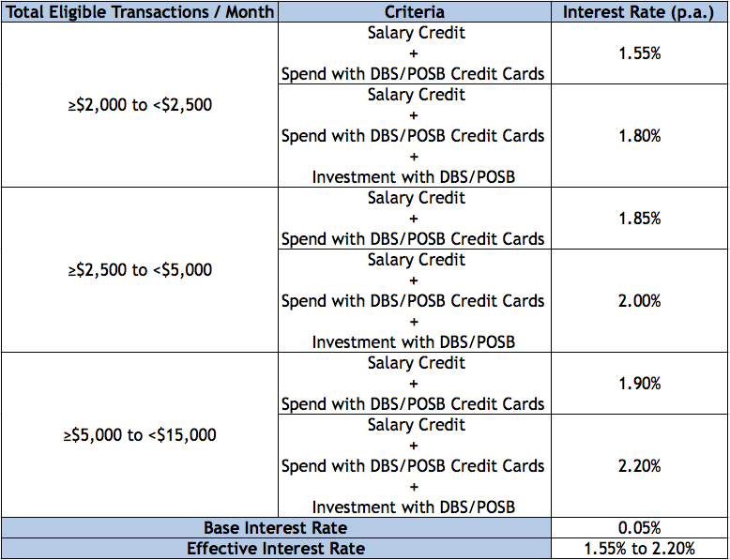Image resolution: width=730 pixels, height=560 pixels.
Task: Click the 1.55% interest rate cell
Action: tap(640, 53)
